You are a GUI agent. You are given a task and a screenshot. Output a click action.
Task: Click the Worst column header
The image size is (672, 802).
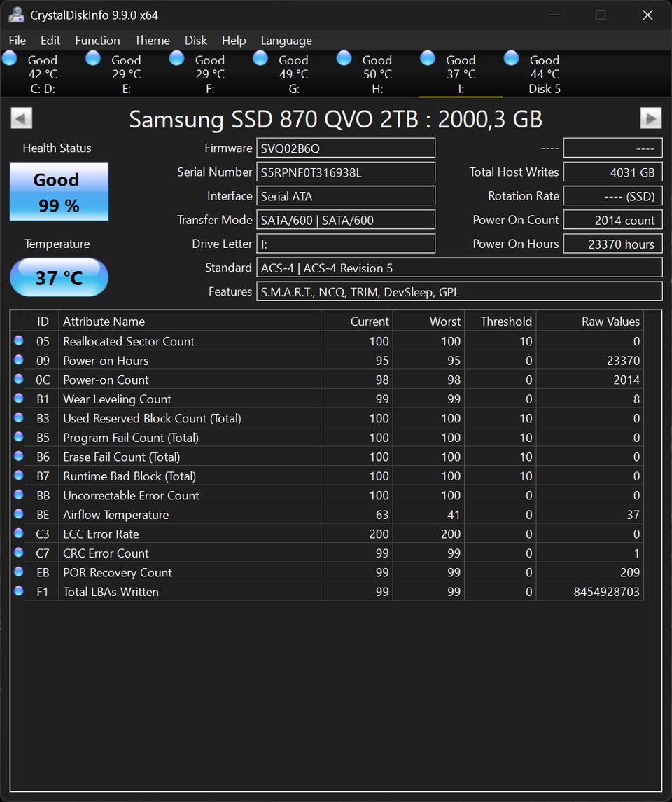click(x=429, y=322)
